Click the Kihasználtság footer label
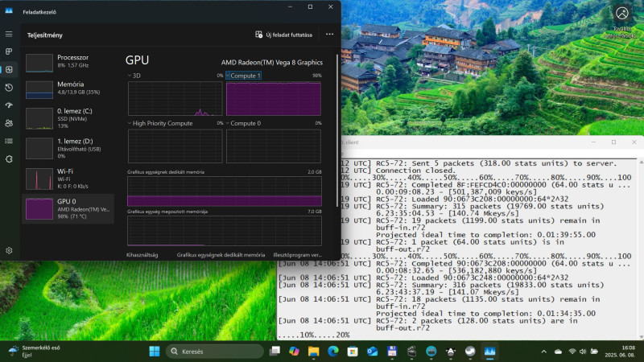 (142, 255)
